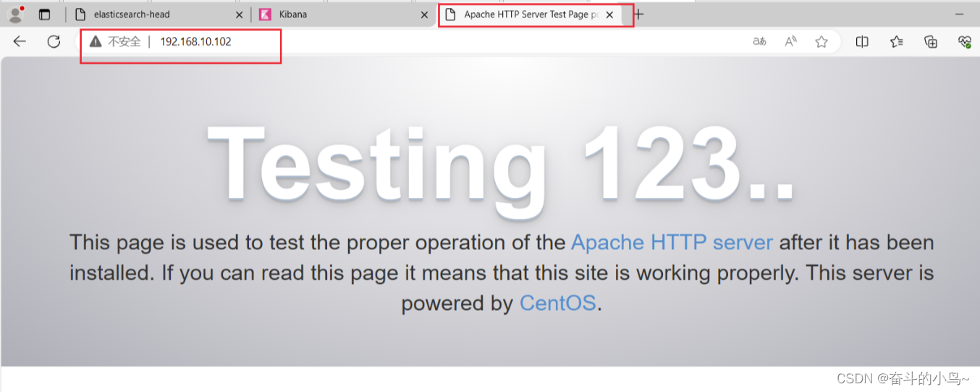The height and width of the screenshot is (392, 980).
Task: Open the tab actions menu icon
Action: 45,14
